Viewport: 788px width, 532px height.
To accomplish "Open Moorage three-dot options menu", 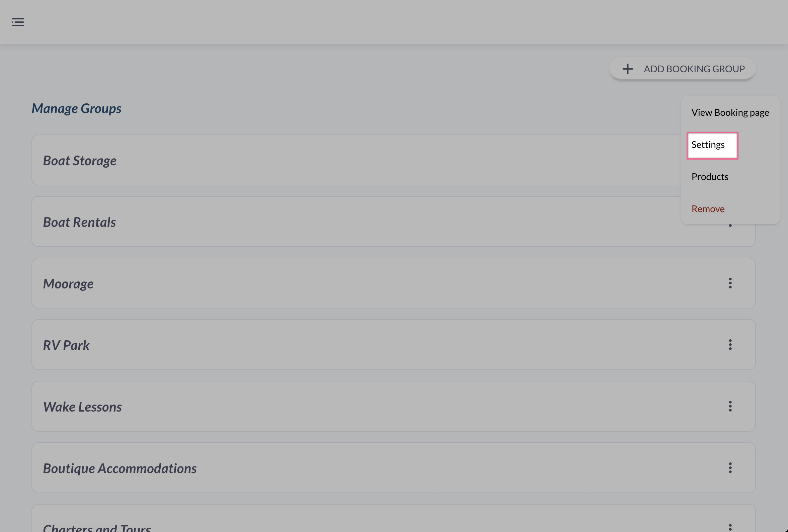I will [730, 283].
